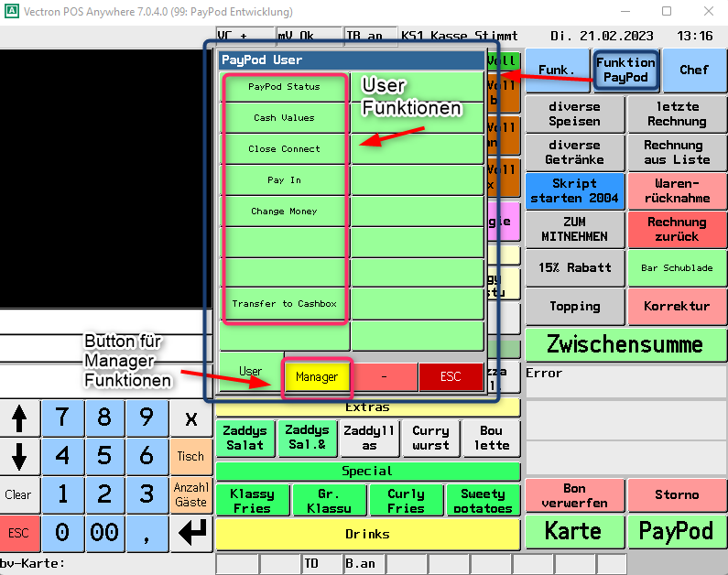Add Gr. Klassy item
This screenshot has height=575, width=728.
pos(329,501)
